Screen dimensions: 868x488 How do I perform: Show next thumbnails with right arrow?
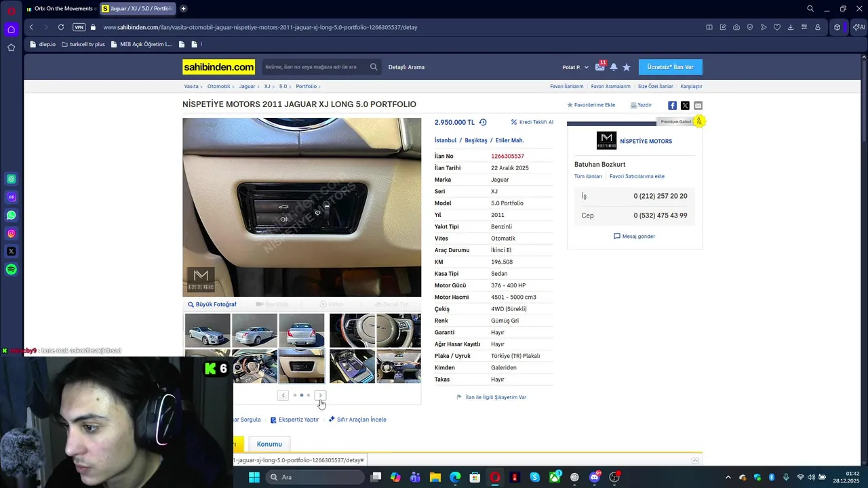tap(321, 395)
